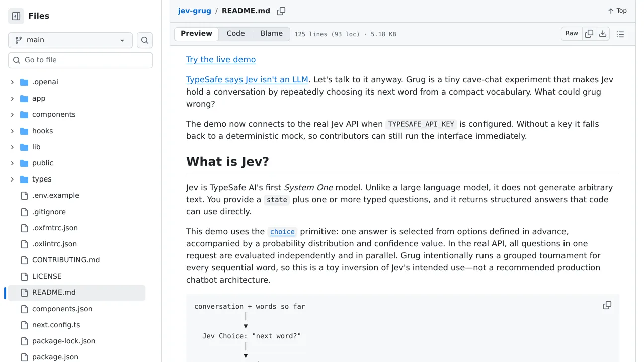Select the LICENSE file name
Screen dimensions: 644x362
(47, 276)
